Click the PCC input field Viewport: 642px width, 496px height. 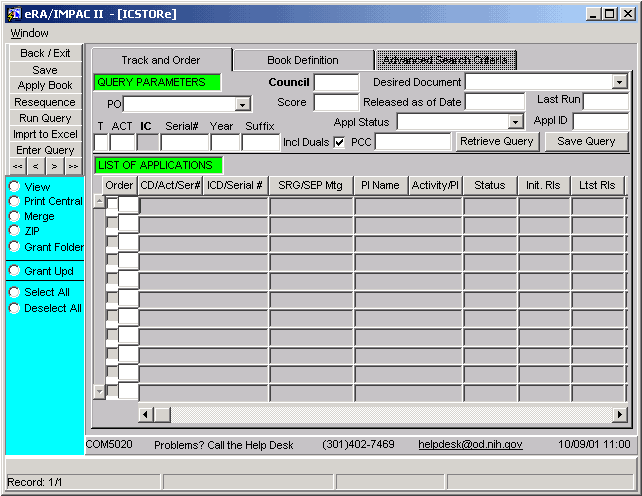pos(413,142)
